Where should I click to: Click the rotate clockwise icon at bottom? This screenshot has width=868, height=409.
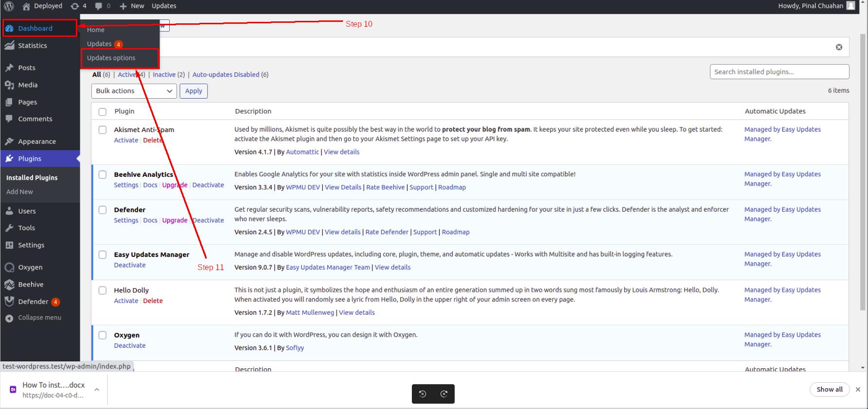coord(444,394)
